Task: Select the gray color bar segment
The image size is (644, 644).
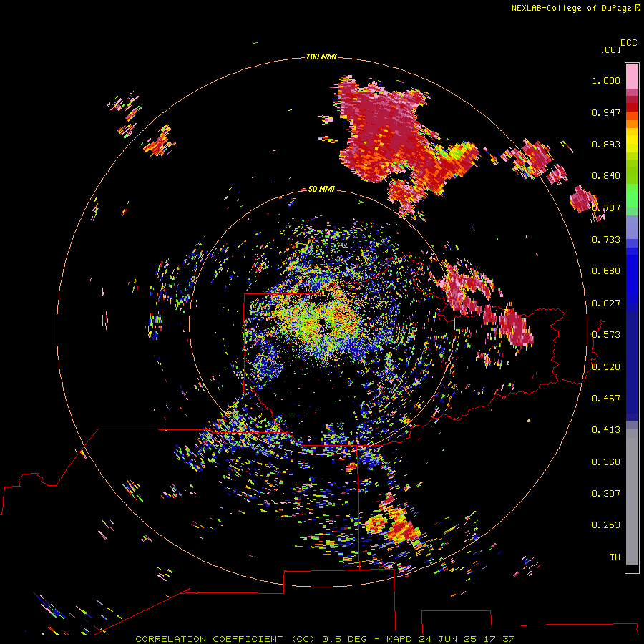Action: point(632,497)
